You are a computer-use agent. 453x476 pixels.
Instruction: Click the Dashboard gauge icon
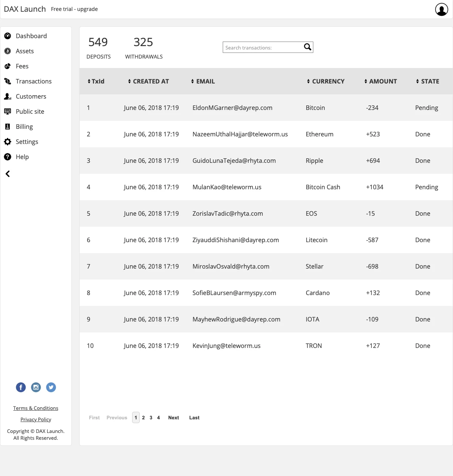pyautogui.click(x=8, y=36)
